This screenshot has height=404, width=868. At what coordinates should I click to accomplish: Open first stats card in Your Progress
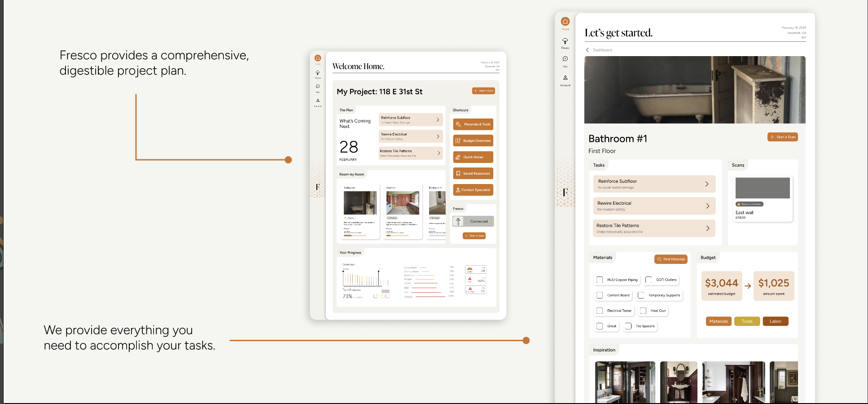[475, 270]
